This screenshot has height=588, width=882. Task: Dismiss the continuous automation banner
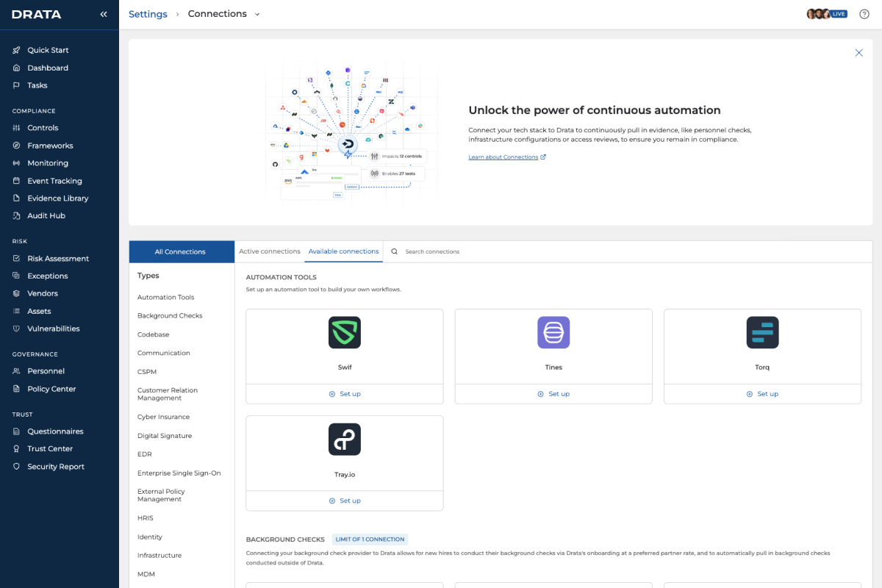(858, 53)
